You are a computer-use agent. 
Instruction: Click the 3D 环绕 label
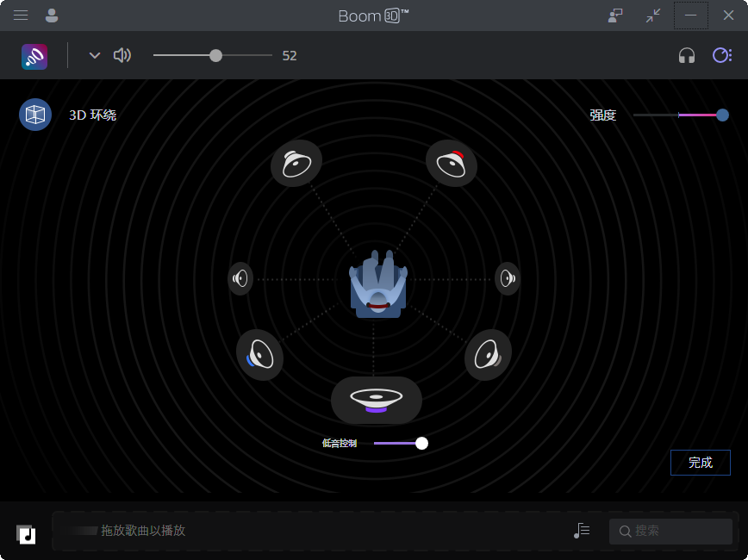tap(92, 115)
